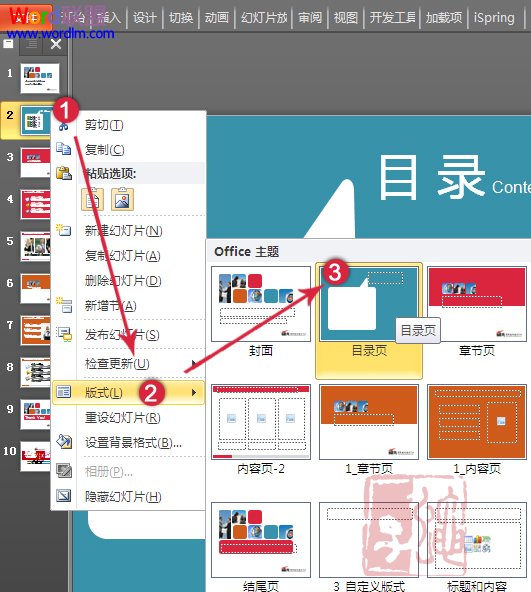531x592 pixels.
Task: Open the 开发工具 ribbon tab
Action: 392,17
